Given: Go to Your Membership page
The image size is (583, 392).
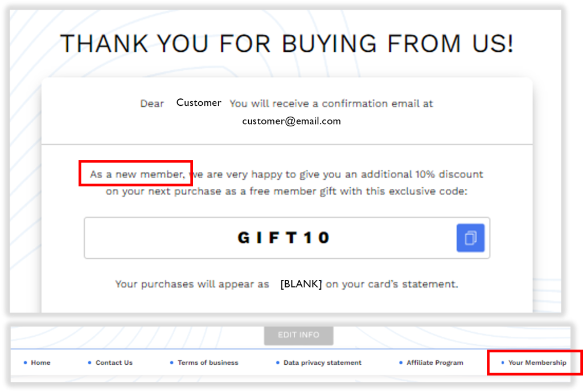Looking at the screenshot, I should [x=537, y=362].
